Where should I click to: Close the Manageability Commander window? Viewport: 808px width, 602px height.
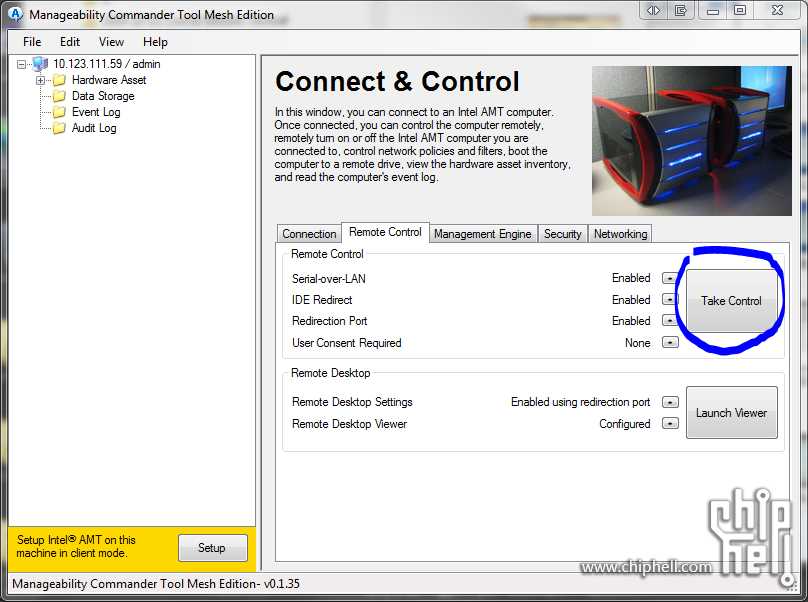778,10
